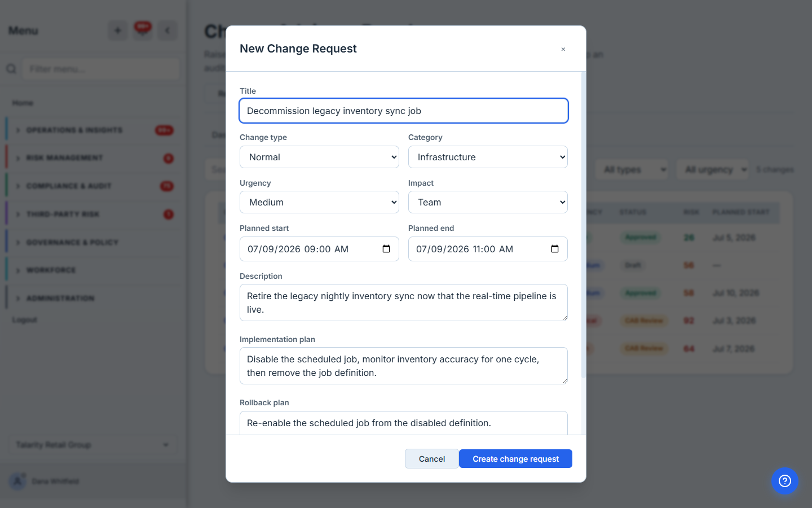Expand Governance & Policy section
Screen dimensions: 812x508
pos(92,243)
